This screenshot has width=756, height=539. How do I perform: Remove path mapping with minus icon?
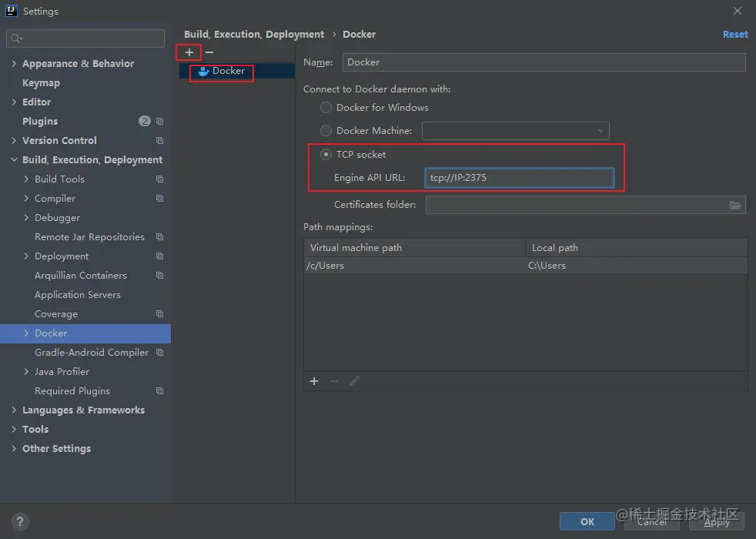click(x=334, y=381)
